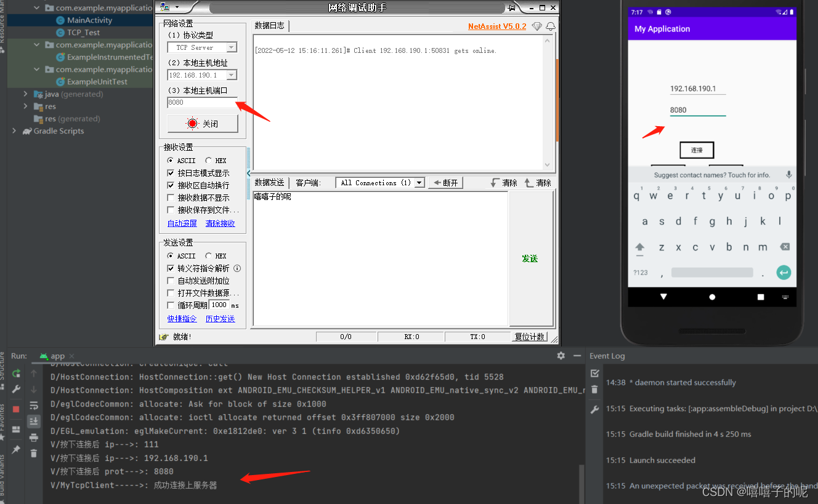This screenshot has width=818, height=504.
Task: Toggle scroll-to-end icon in Run console
Action: 34,421
